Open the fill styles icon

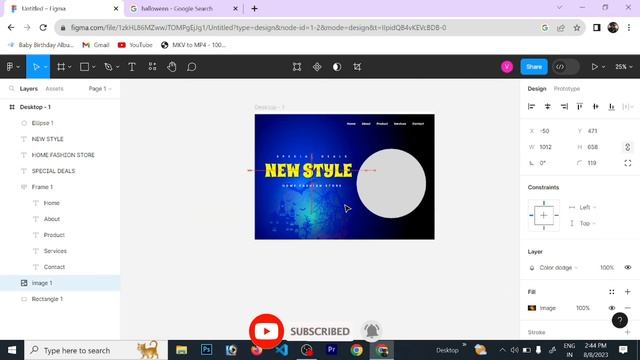tap(611, 292)
